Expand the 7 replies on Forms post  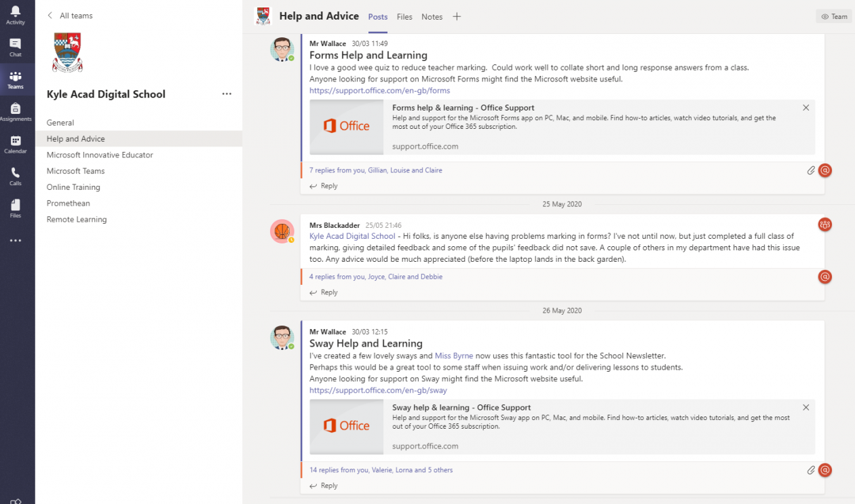[376, 170]
